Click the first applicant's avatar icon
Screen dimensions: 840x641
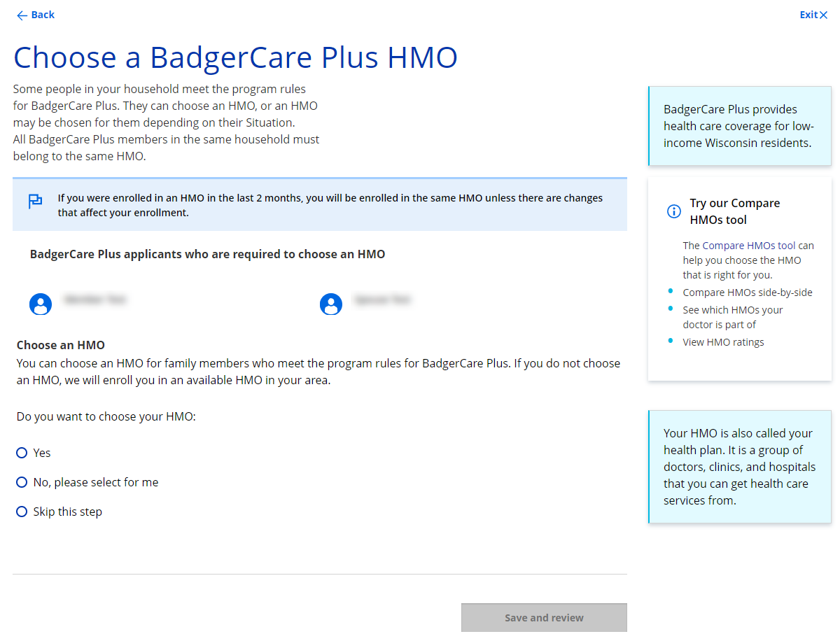[x=41, y=304]
